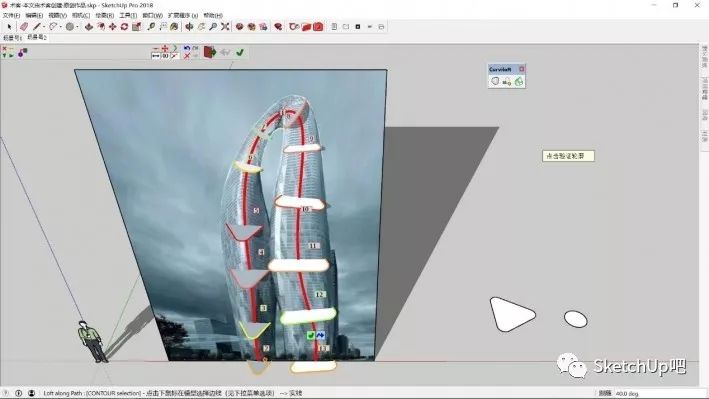The height and width of the screenshot is (399, 709).
Task: Close the Curviloft floating toolbar
Action: 521,69
